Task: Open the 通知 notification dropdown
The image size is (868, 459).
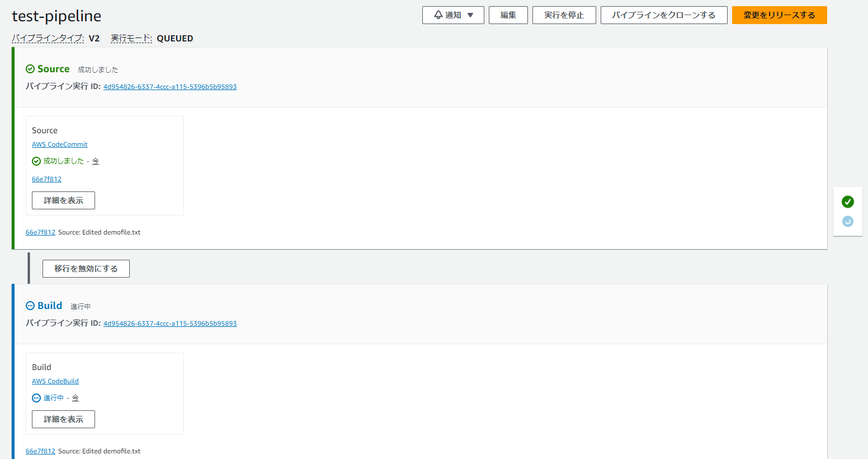Action: pos(453,15)
